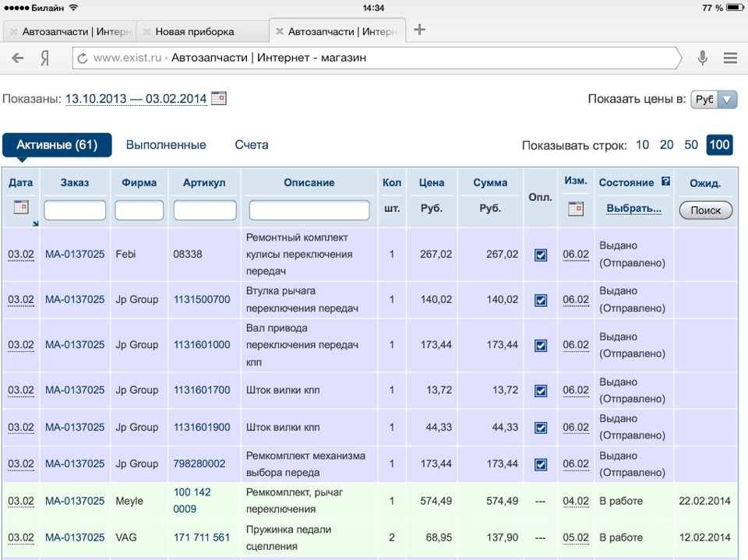Open a new browser tab
Image resolution: width=748 pixels, height=560 pixels.
[420, 30]
